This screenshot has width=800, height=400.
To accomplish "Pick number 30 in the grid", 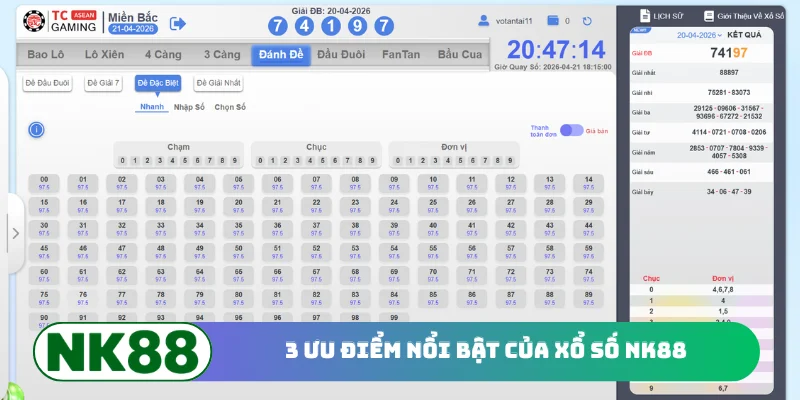I will tap(44, 229).
